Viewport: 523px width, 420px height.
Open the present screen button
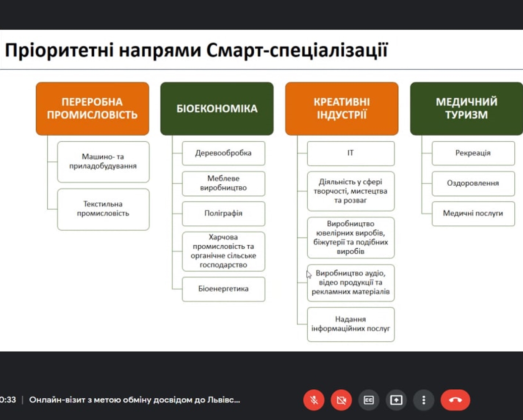[x=396, y=400]
